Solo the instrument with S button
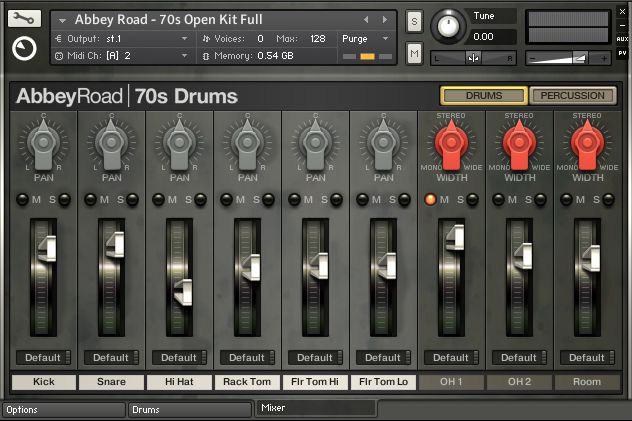Viewport: 632px width, 421px height. 414,22
